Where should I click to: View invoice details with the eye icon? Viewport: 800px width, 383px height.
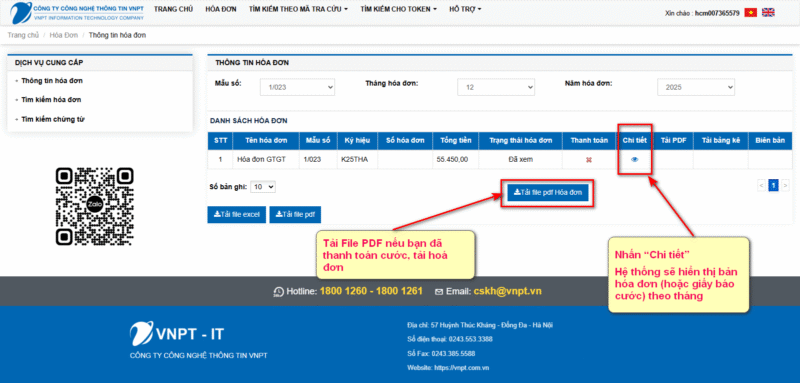tap(635, 160)
